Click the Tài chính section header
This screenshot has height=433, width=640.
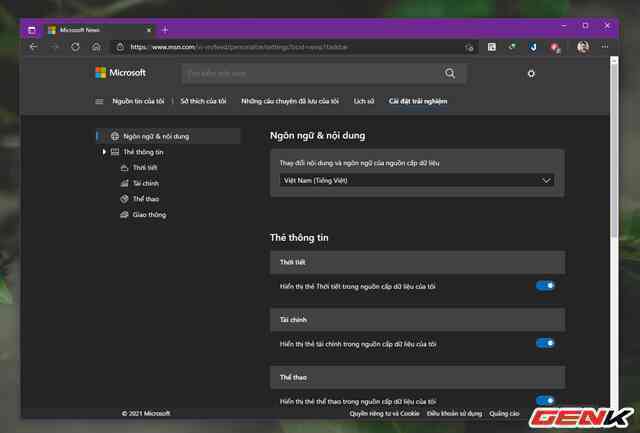pos(418,320)
